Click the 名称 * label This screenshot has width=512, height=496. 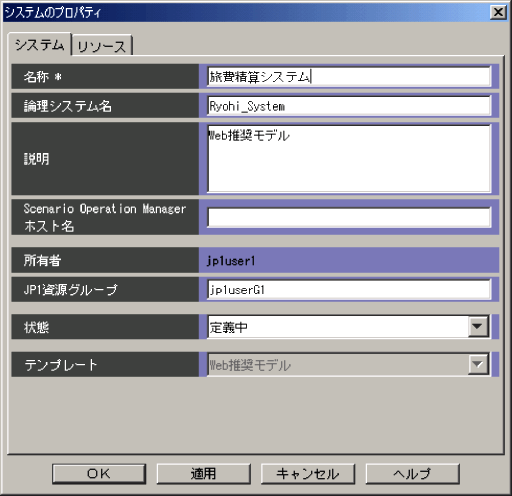point(43,77)
